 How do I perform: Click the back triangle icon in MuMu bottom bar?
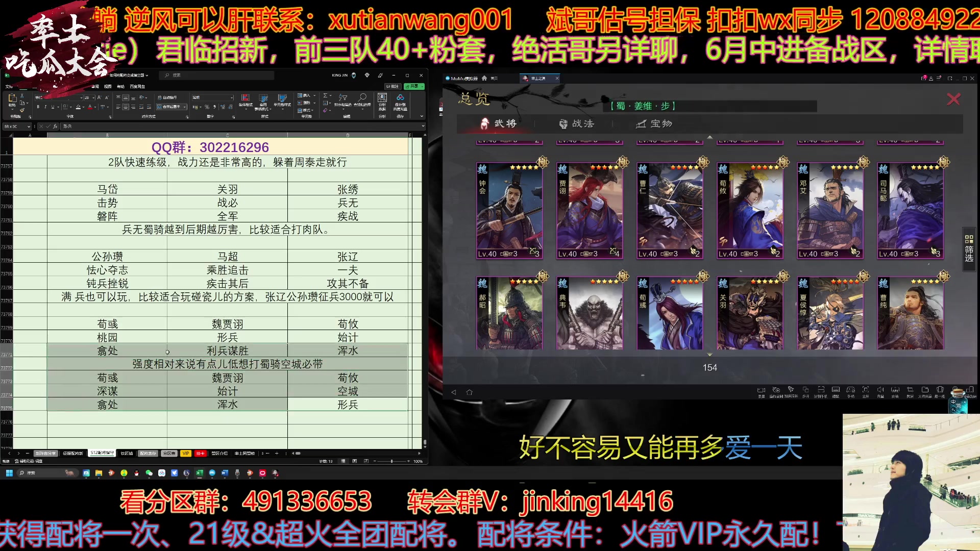coord(453,392)
